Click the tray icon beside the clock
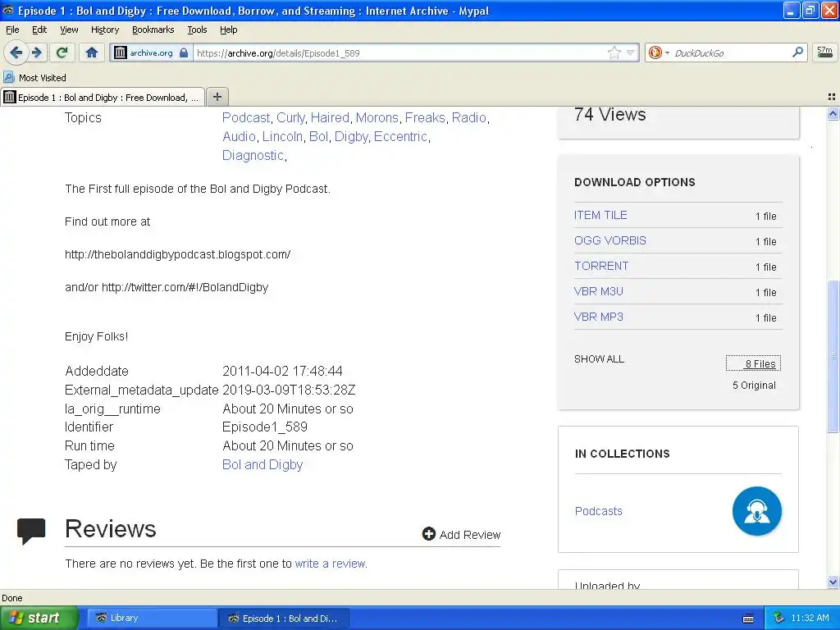 coord(778,618)
